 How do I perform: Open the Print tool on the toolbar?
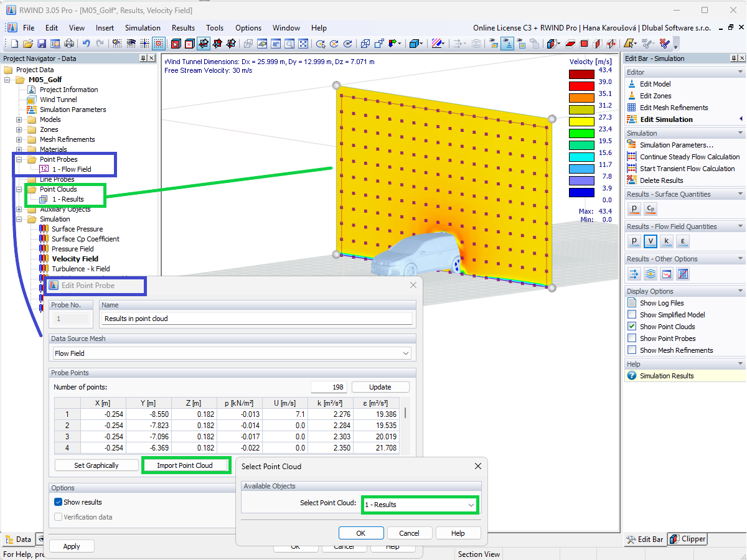coord(68,43)
